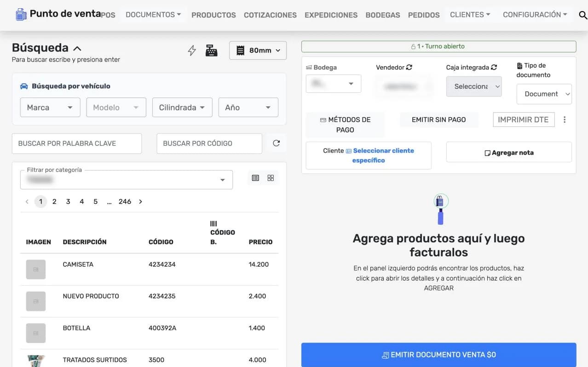Open the 80mm paper size dropdown
This screenshot has width=588, height=367.
point(258,51)
